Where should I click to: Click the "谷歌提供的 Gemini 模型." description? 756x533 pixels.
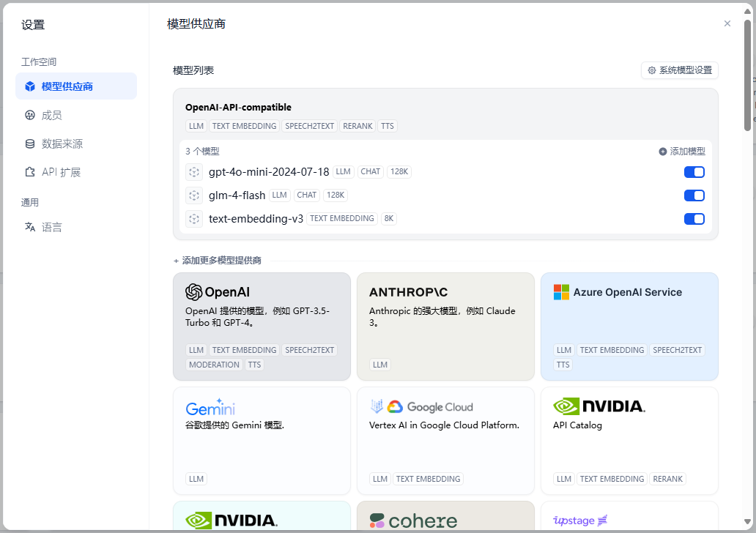[x=235, y=425]
